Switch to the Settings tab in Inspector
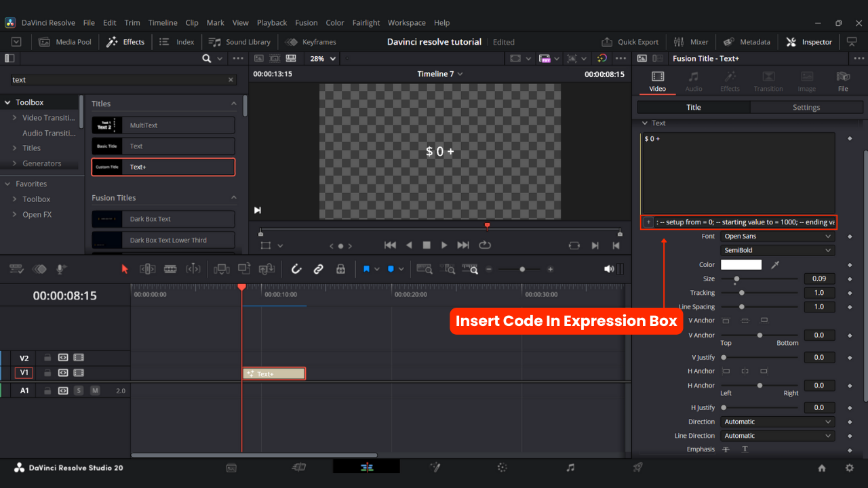Image resolution: width=868 pixels, height=488 pixels. pyautogui.click(x=806, y=107)
